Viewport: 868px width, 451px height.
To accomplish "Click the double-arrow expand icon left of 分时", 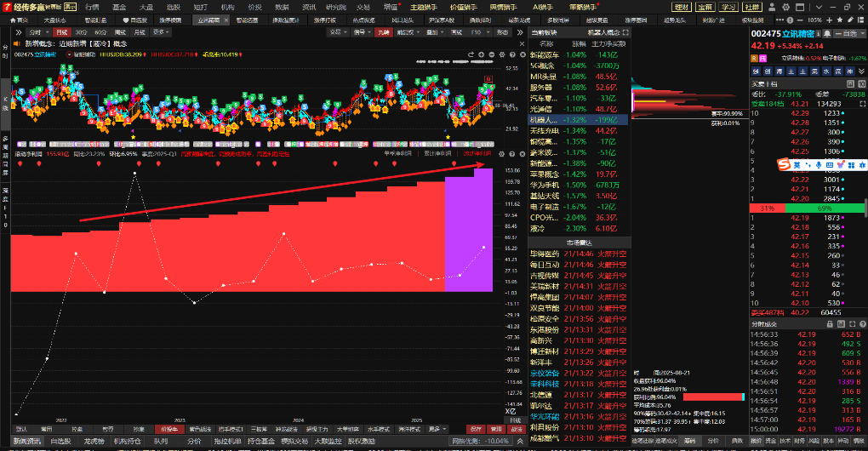I will coord(18,32).
